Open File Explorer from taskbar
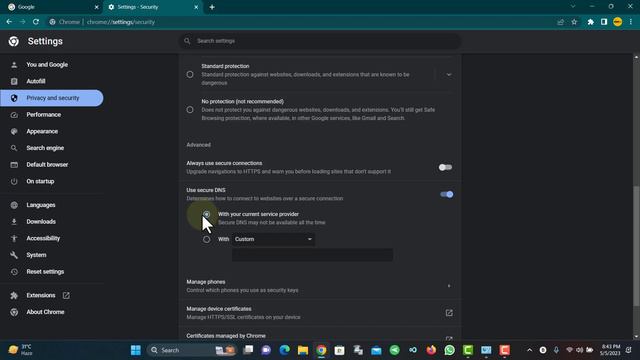Viewport: 640px width, 360px height. [x=303, y=350]
